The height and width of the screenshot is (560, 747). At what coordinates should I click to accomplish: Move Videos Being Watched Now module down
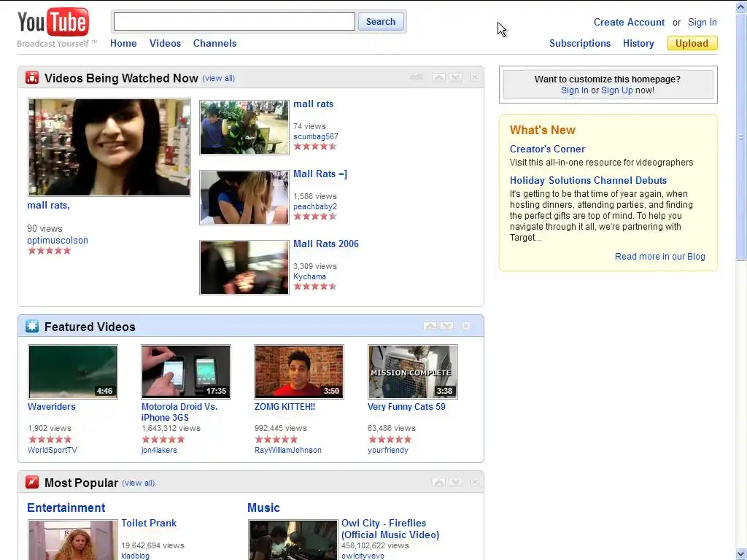coord(455,77)
